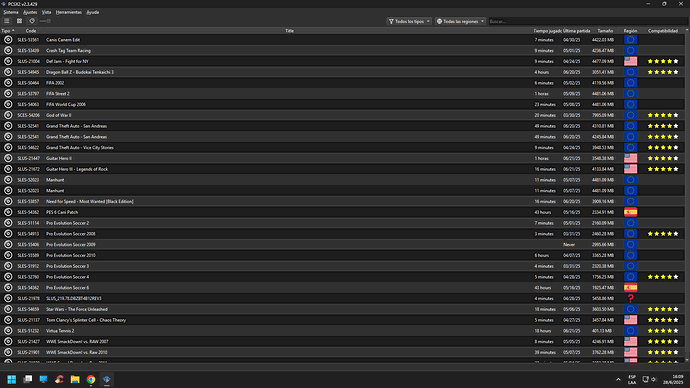690x388 pixels.
Task: Open Google Chrome from the taskbar
Action: (x=91, y=379)
